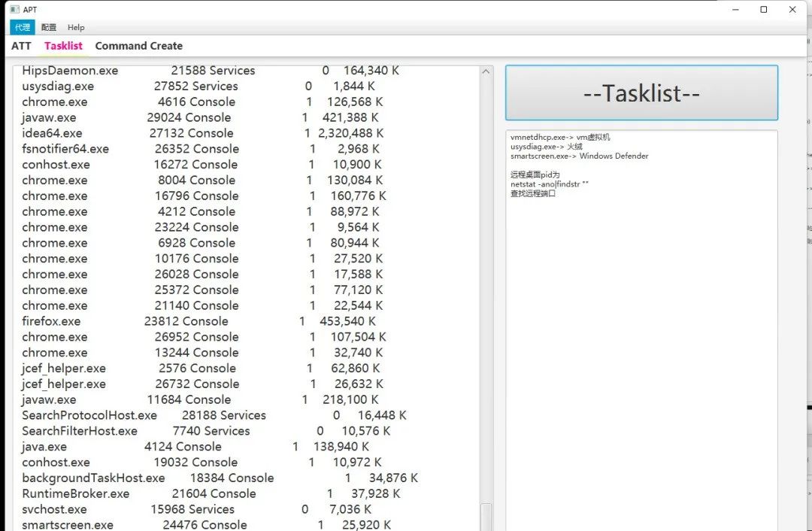Minimize the APT window

(x=735, y=9)
